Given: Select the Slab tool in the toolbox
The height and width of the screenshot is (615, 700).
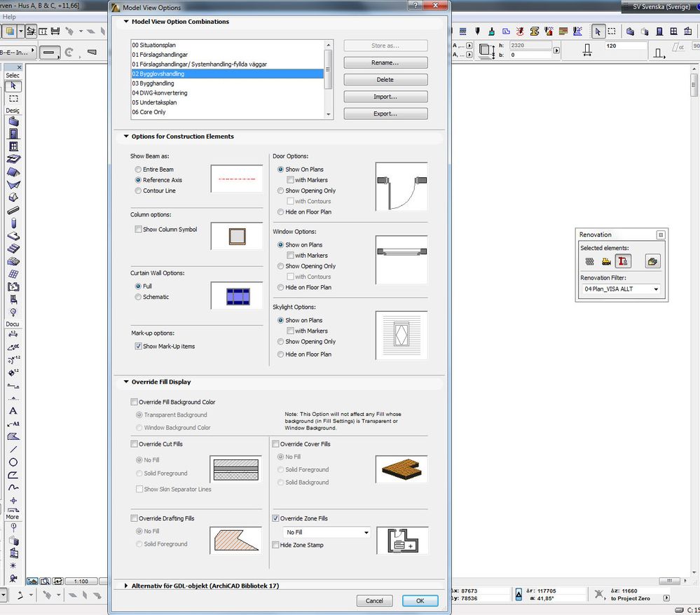Looking at the screenshot, I should click(x=13, y=235).
